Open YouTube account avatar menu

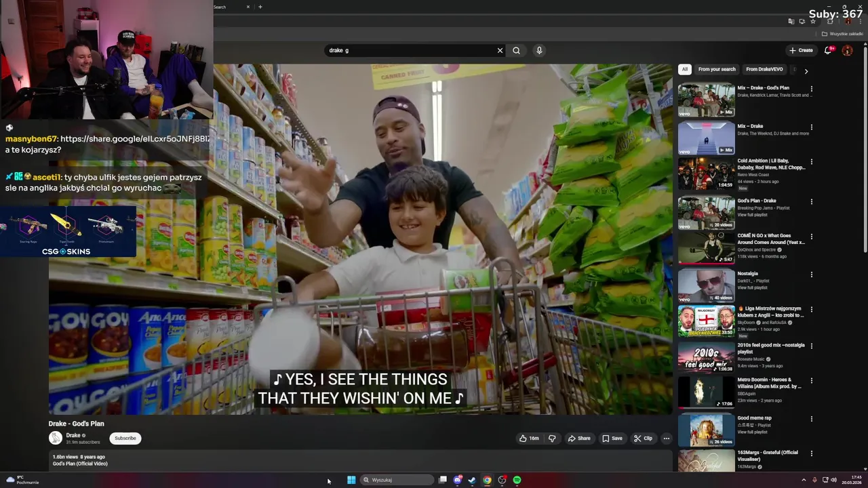(x=847, y=50)
